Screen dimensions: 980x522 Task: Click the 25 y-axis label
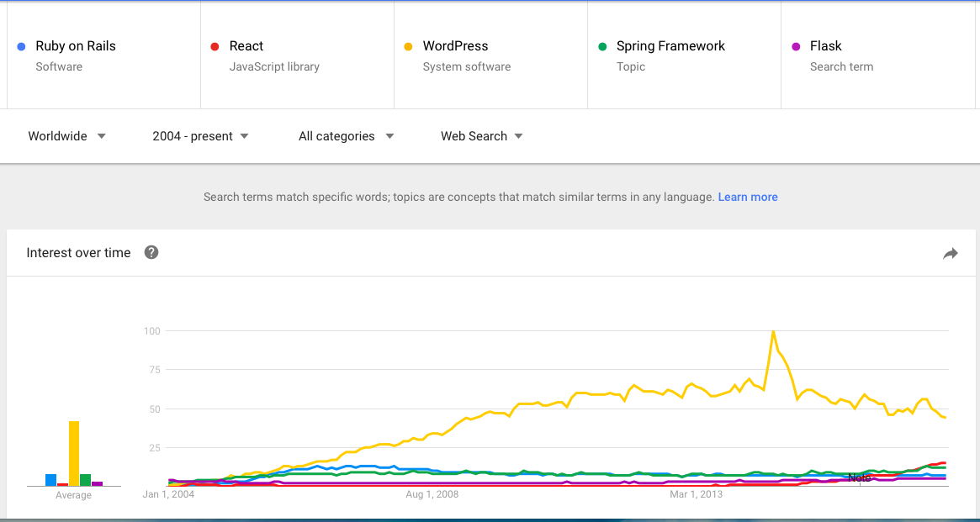[156, 448]
